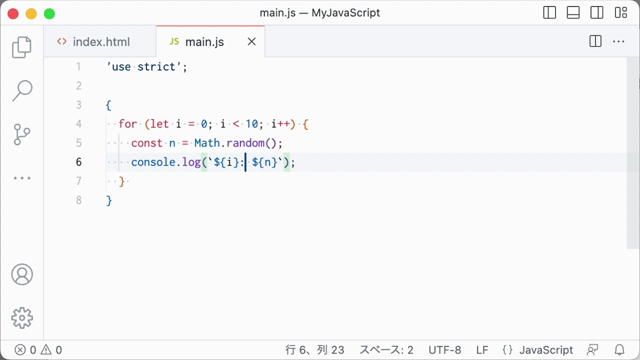
Task: Open the Explorer view in activity bar
Action: pos(22,47)
